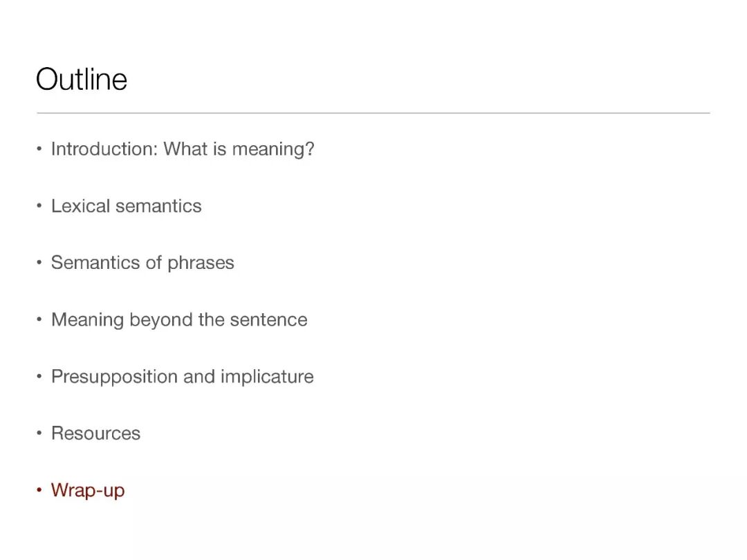Viewport: 747px width, 560px height.
Task: Select the Introduction: What is meaning? line
Action: 183,149
